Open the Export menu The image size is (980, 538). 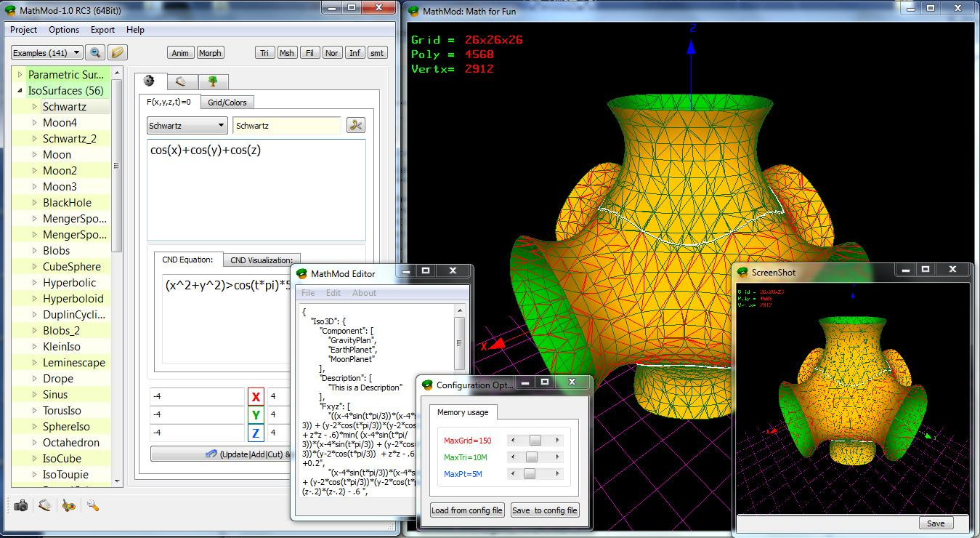coord(102,30)
